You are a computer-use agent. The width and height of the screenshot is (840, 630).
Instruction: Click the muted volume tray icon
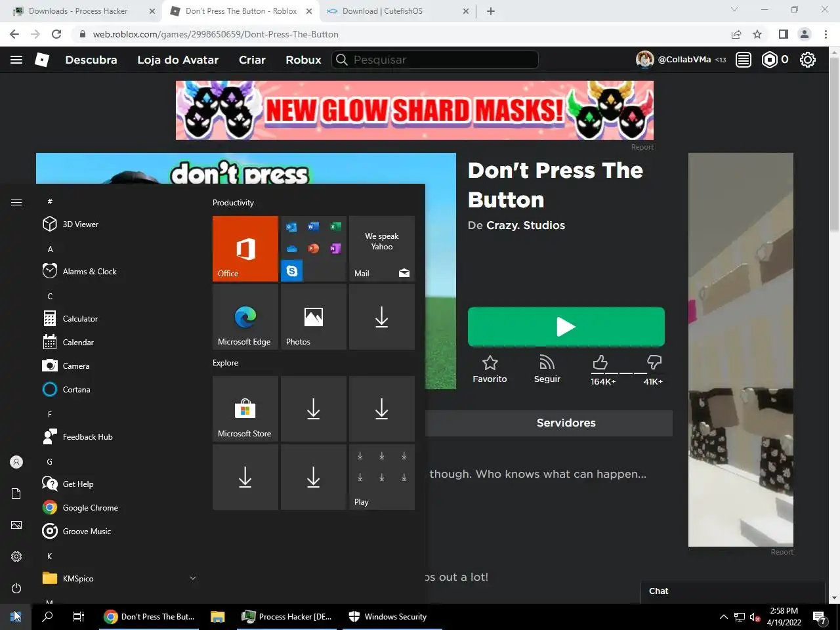755,617
